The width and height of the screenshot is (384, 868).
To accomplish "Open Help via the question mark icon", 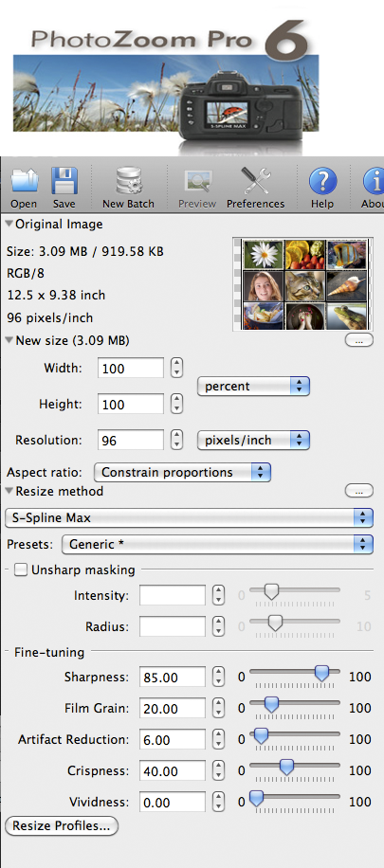I will pyautogui.click(x=322, y=182).
